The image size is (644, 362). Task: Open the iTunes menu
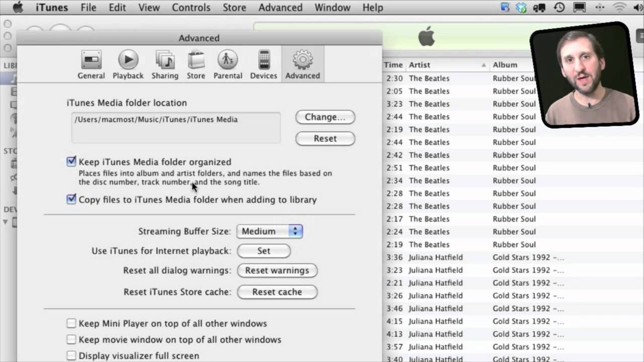[x=52, y=8]
